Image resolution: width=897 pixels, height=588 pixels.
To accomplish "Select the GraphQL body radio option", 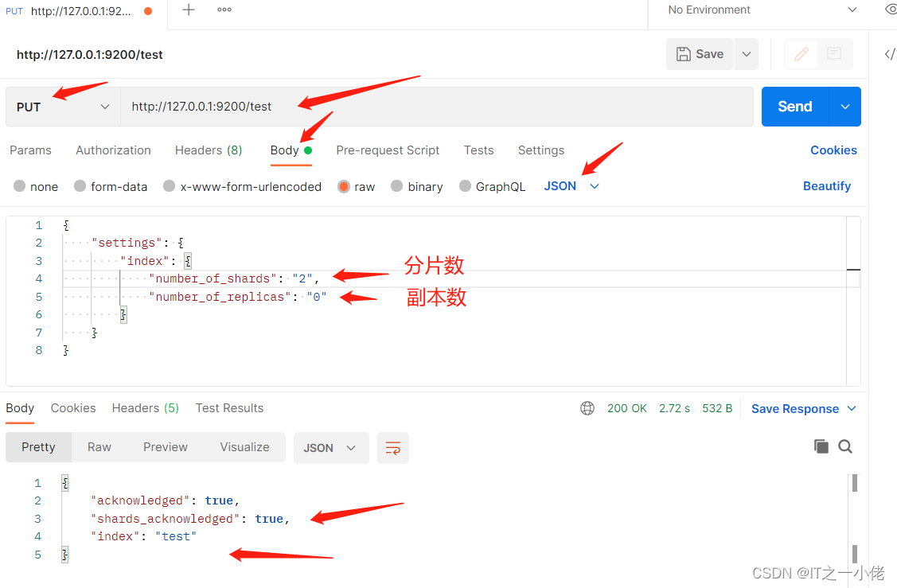I will pyautogui.click(x=465, y=186).
